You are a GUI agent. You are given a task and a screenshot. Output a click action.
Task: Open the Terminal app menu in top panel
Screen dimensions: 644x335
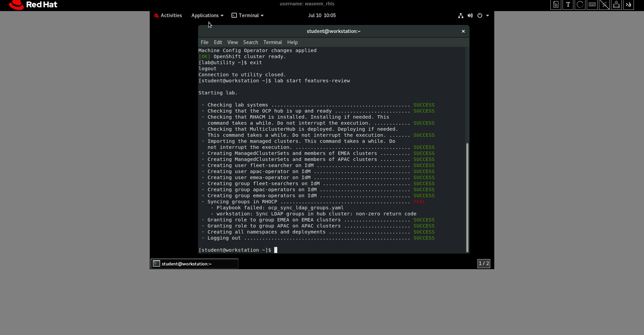(248, 15)
